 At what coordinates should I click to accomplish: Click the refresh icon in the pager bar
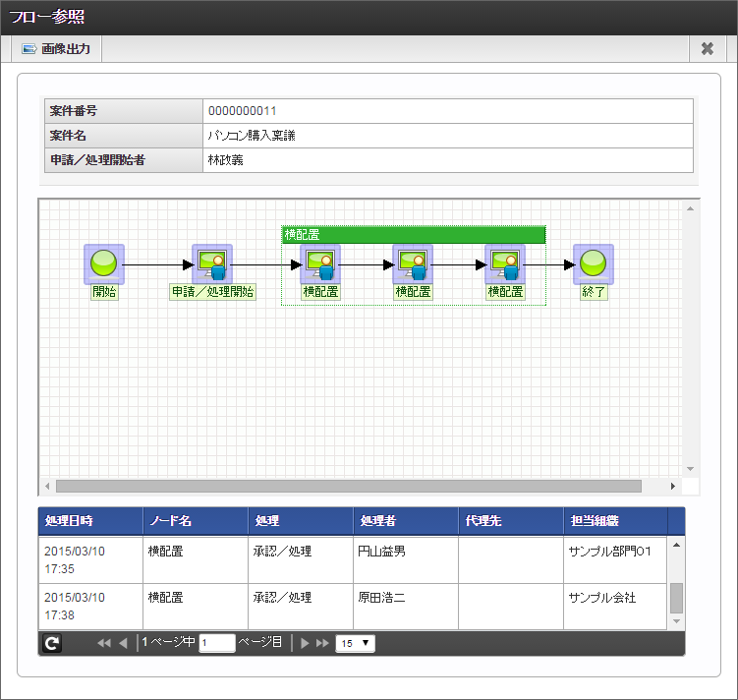pos(52,643)
